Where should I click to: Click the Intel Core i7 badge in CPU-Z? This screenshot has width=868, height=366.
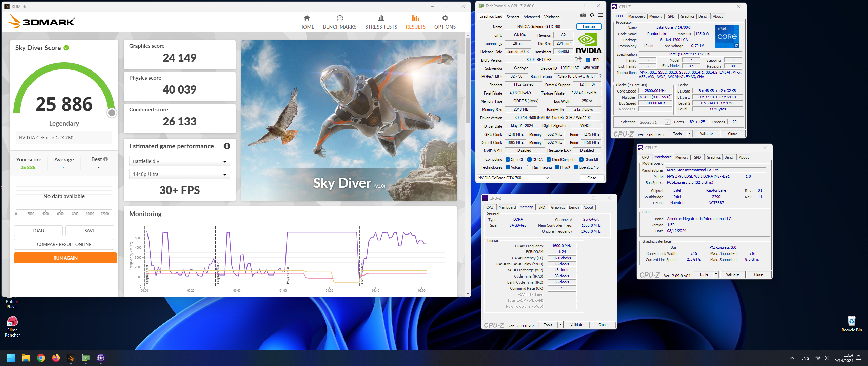(727, 37)
